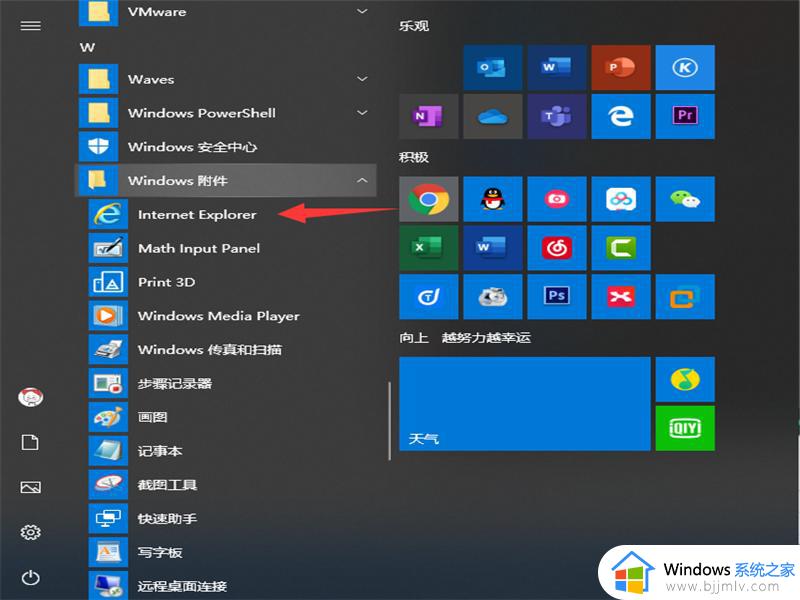Open the 天气 weather tile
The image size is (800, 600).
(x=524, y=404)
